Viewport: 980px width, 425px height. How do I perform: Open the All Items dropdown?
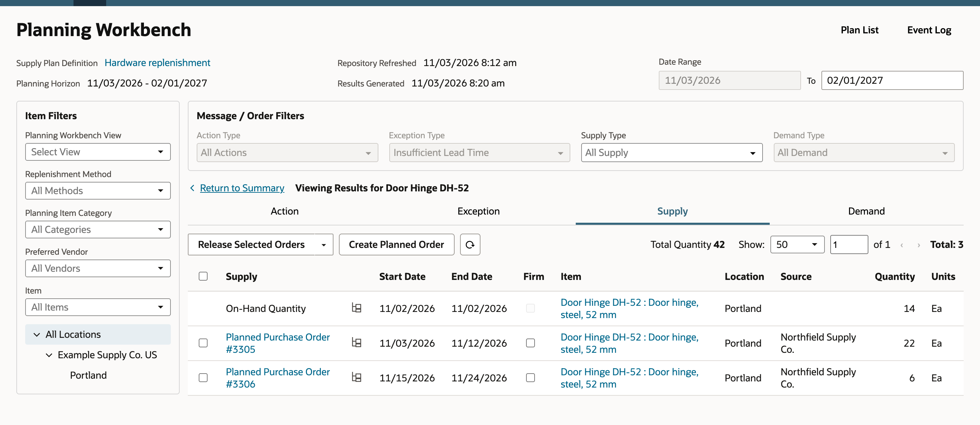coord(98,307)
